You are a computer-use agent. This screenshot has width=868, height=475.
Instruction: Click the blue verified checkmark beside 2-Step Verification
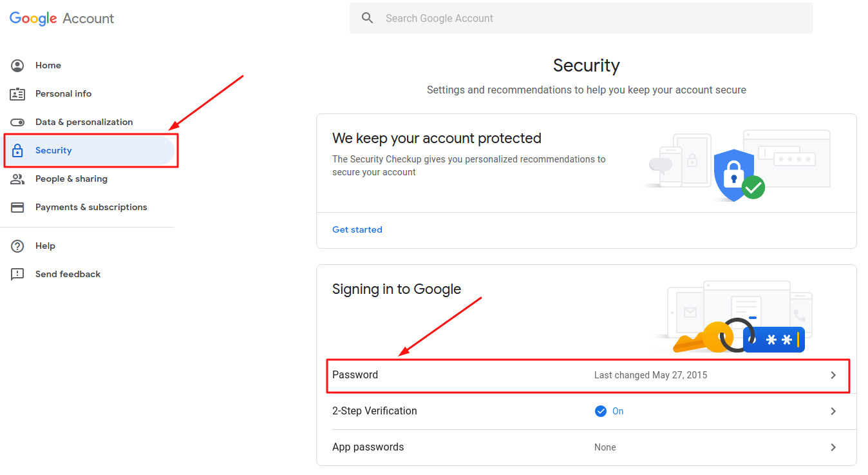(600, 411)
